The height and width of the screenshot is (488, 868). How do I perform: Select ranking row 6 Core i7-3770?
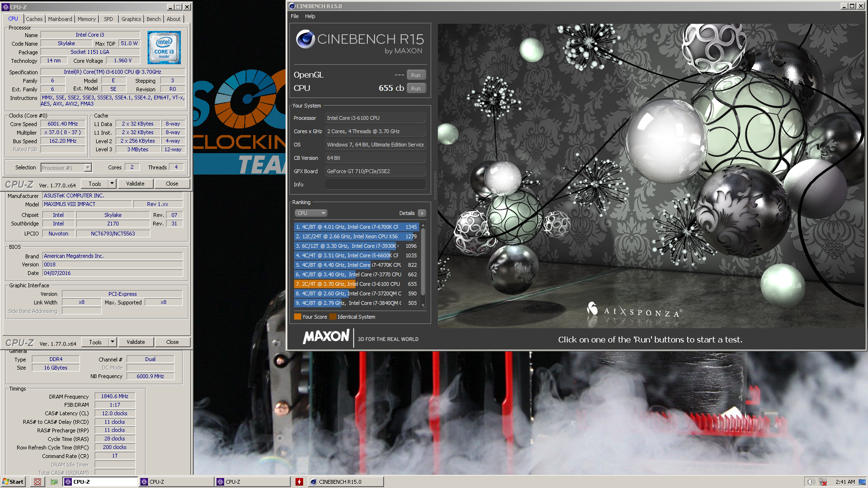coord(356,274)
